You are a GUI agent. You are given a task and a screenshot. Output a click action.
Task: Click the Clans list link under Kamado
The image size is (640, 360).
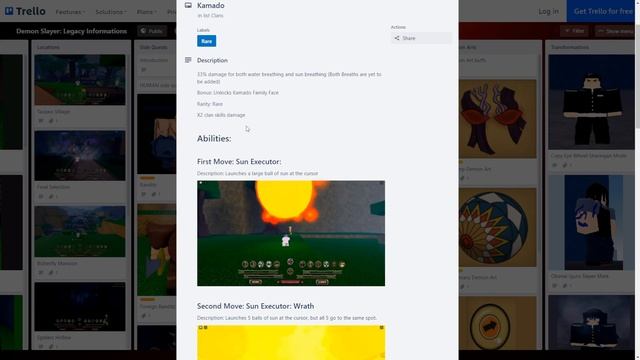click(x=217, y=16)
